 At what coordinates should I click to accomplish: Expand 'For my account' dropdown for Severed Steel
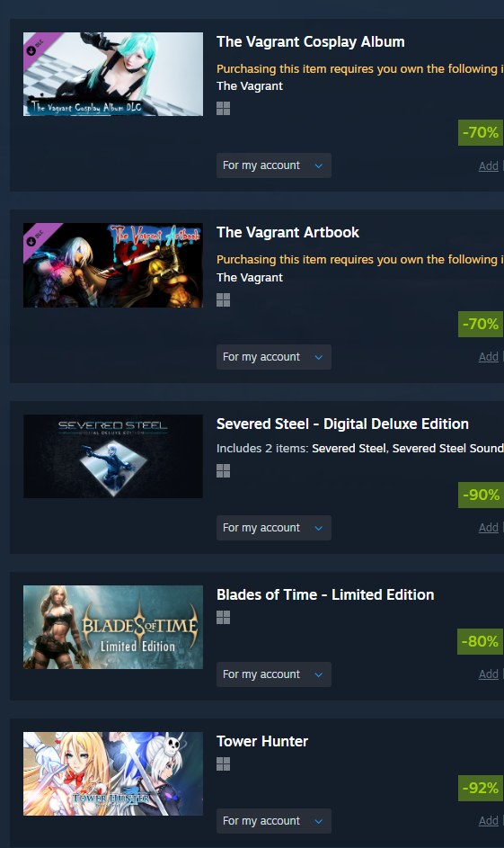[274, 528]
